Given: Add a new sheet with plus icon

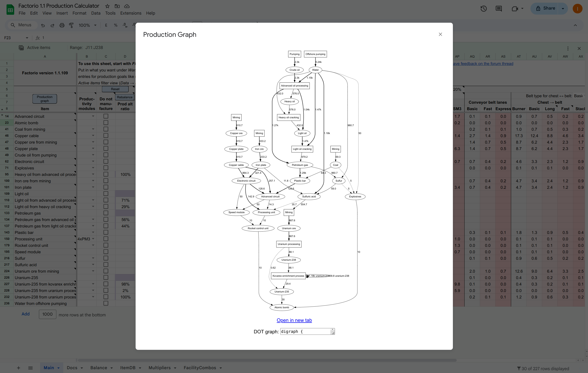Looking at the screenshot, I should coord(19,368).
